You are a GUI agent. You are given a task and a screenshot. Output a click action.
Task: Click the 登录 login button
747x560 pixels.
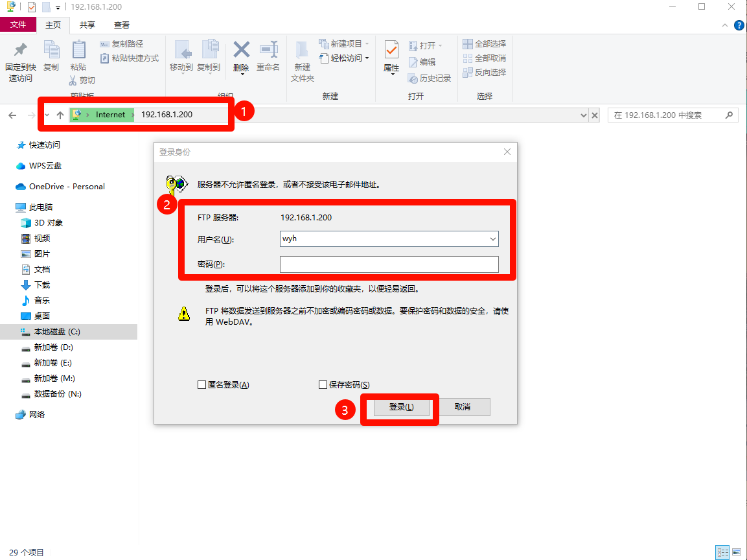[x=401, y=407]
